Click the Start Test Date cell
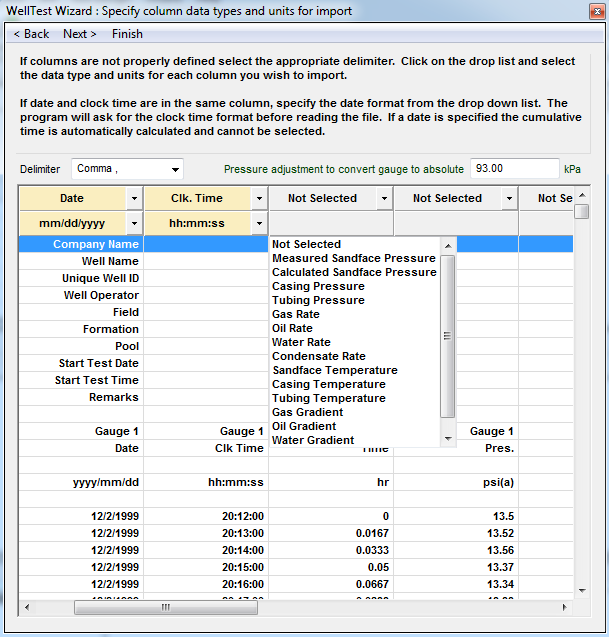Viewport: 609px width, 637px height. (x=81, y=363)
